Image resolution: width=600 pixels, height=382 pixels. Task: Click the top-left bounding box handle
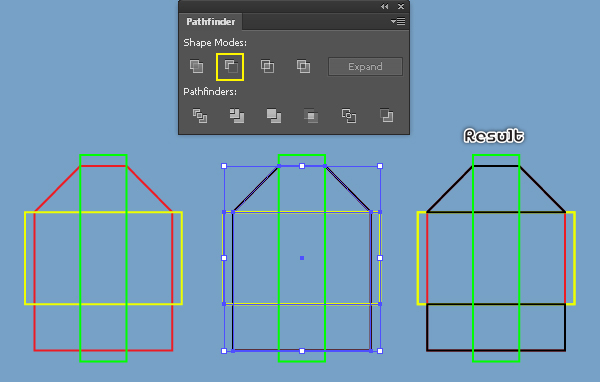(224, 166)
